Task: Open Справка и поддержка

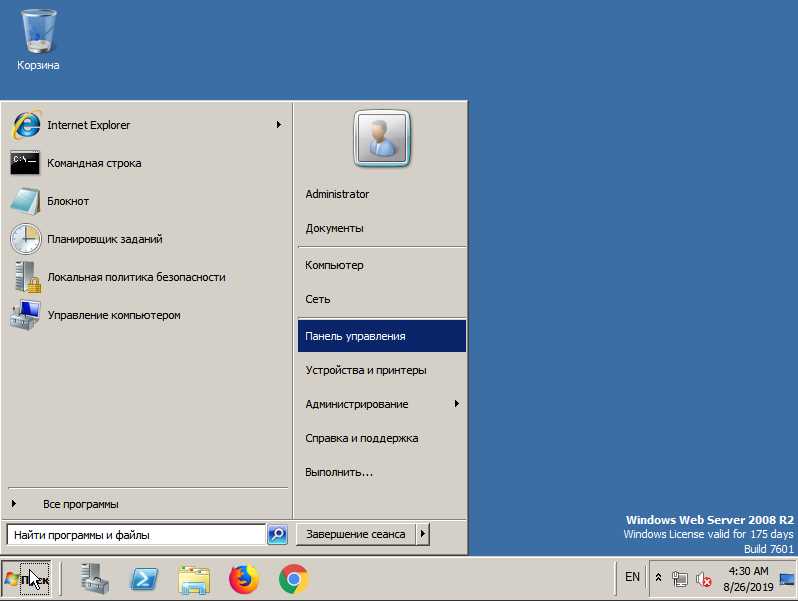Action: [x=382, y=438]
